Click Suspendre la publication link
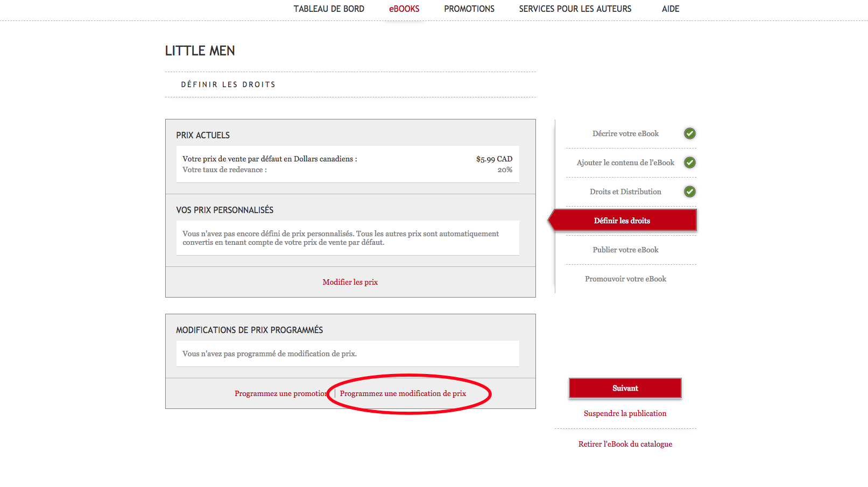This screenshot has height=487, width=868. coord(625,413)
